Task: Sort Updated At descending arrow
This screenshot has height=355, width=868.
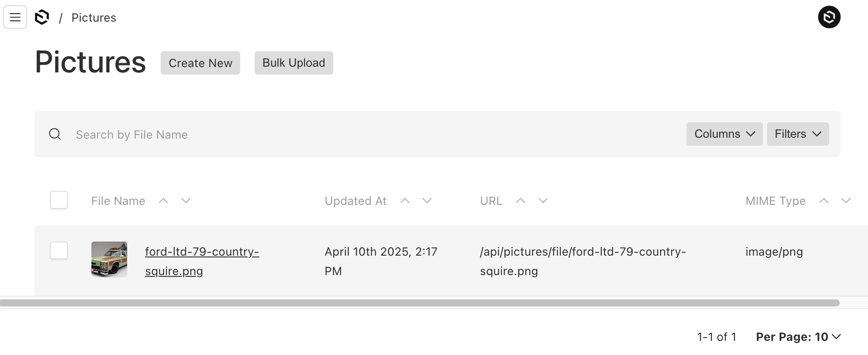Action: (427, 201)
